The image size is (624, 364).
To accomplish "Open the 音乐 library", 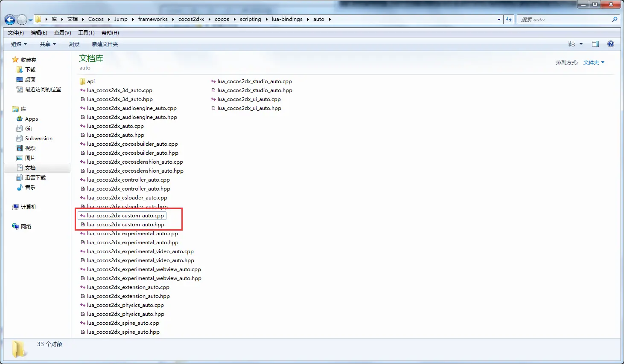I will (x=30, y=188).
